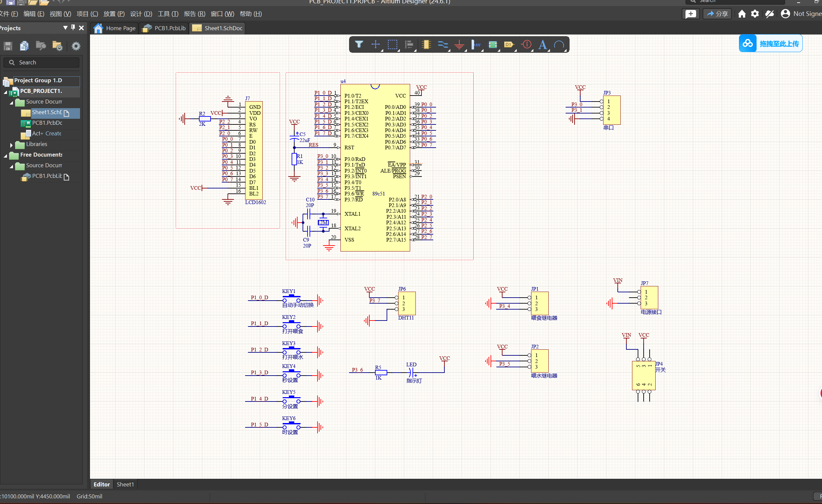Click the selection filter funnel icon
Screen dimensions: 822x504
359,44
